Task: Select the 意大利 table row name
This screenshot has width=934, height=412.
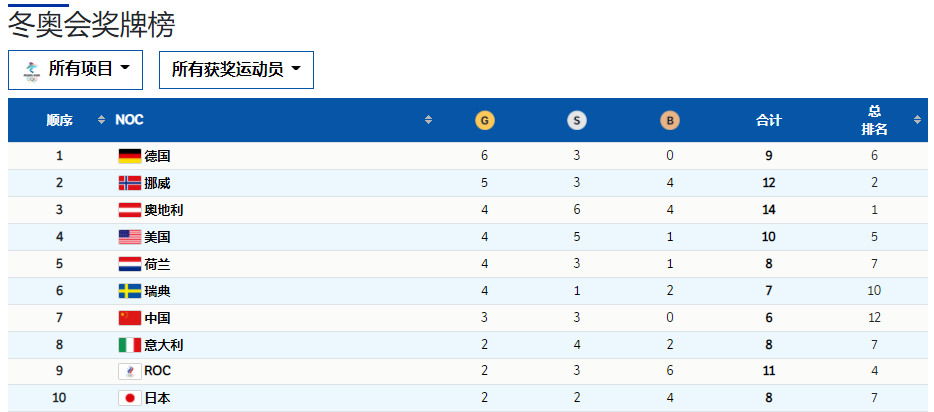Action: pyautogui.click(x=163, y=345)
